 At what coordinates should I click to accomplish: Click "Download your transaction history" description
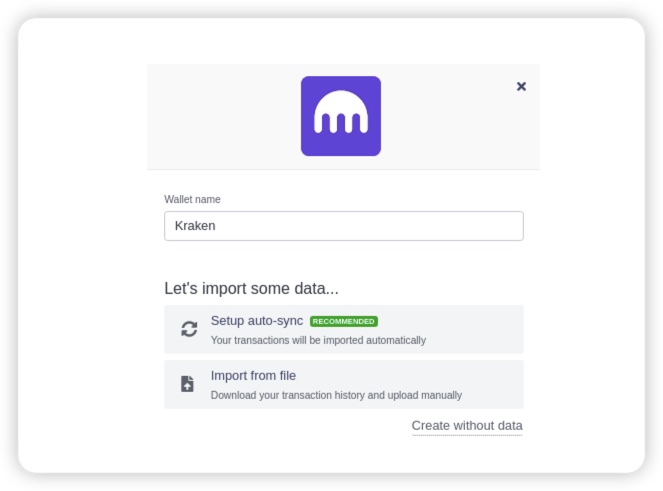336,395
